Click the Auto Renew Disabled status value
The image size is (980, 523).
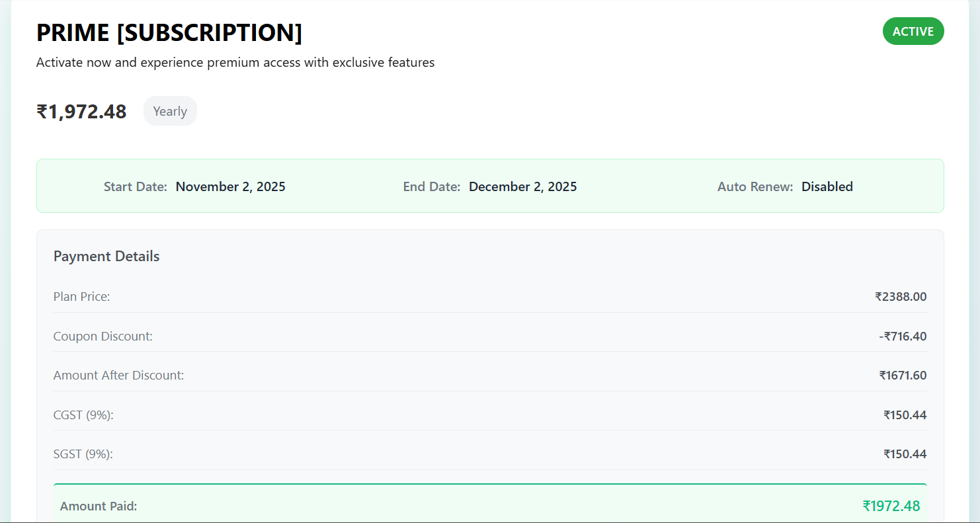point(827,186)
